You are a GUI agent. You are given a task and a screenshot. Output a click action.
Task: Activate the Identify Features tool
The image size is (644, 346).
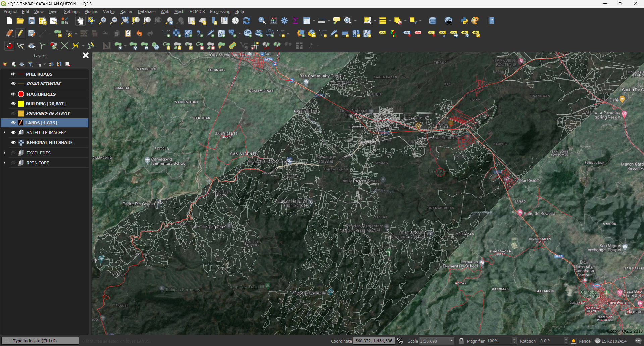(x=262, y=21)
